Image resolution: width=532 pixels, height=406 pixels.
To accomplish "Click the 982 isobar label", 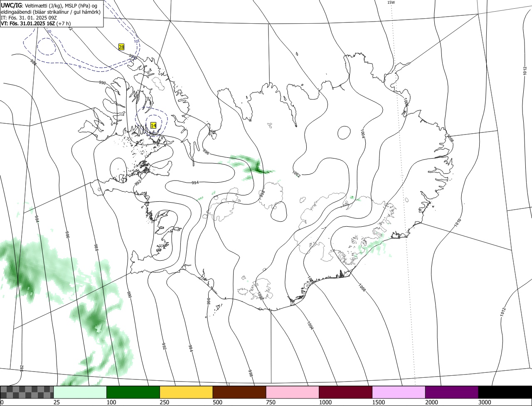I will pyautogui.click(x=22, y=369).
